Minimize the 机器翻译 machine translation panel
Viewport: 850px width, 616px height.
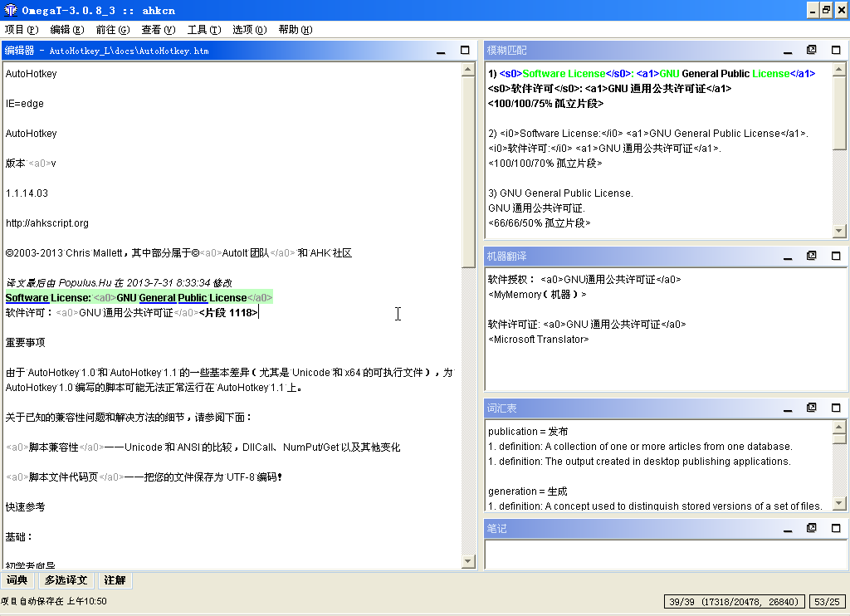[x=787, y=256]
